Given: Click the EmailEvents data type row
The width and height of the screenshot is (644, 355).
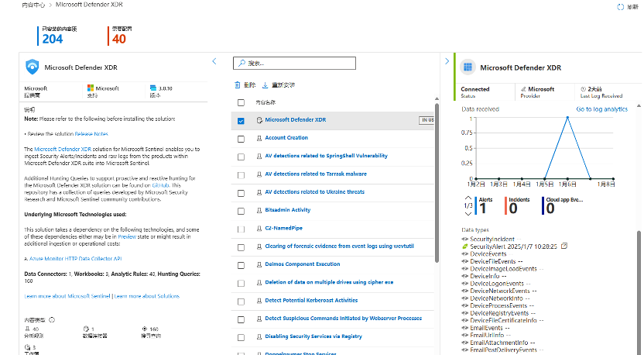Looking at the screenshot, I should (486, 328).
